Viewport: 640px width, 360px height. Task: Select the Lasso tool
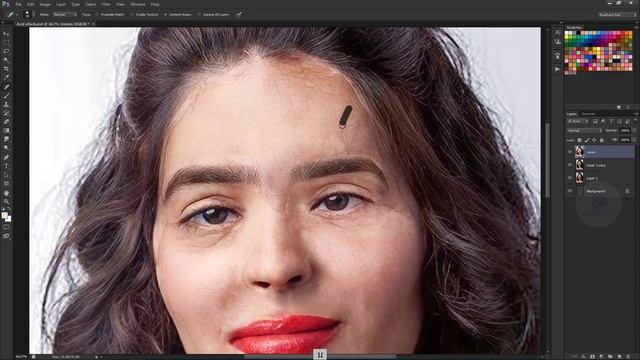coord(6,51)
